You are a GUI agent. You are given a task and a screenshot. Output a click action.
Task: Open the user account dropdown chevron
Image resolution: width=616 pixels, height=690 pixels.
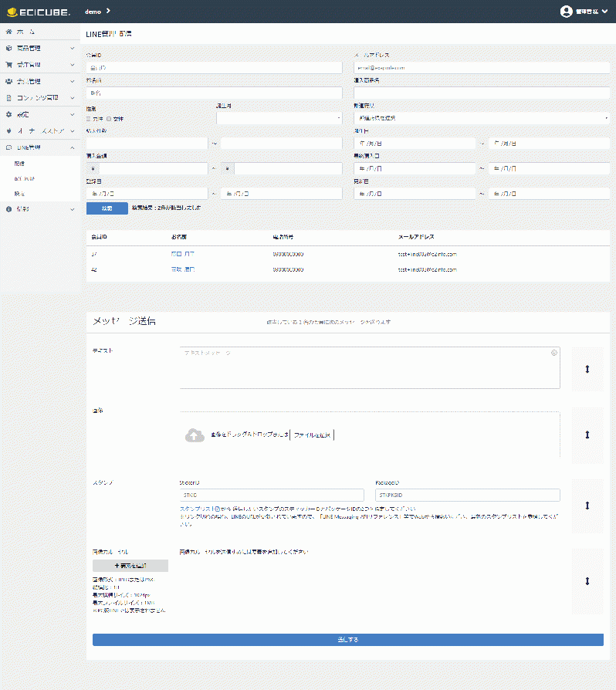604,12
